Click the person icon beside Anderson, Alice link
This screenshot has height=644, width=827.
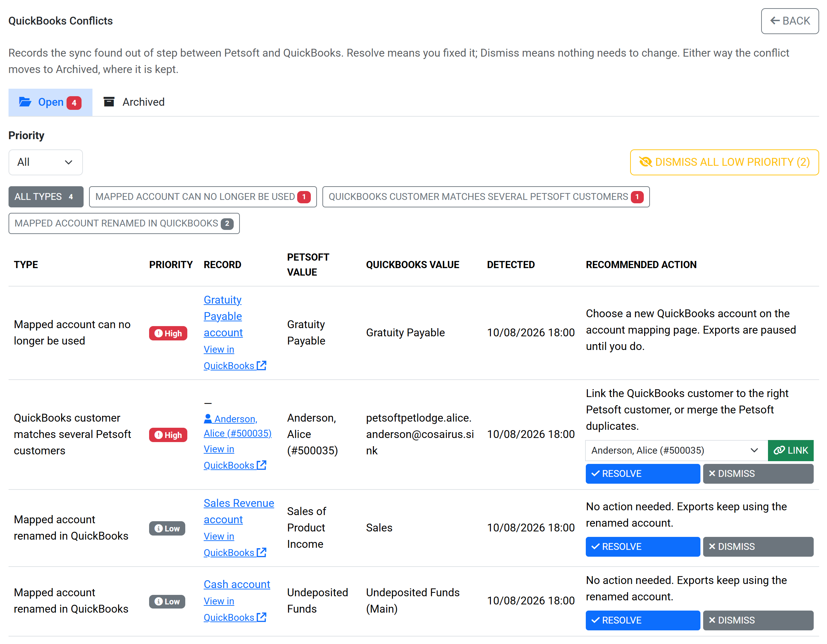click(x=208, y=418)
